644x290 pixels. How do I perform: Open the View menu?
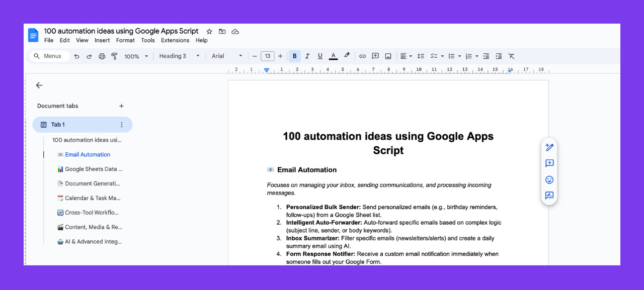coord(82,40)
